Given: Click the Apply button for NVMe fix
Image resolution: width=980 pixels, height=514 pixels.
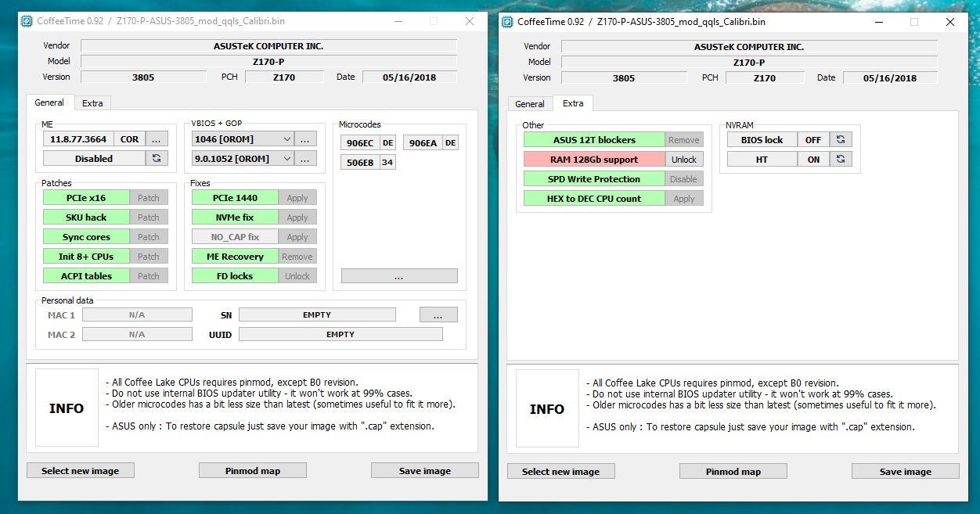Looking at the screenshot, I should 297,217.
